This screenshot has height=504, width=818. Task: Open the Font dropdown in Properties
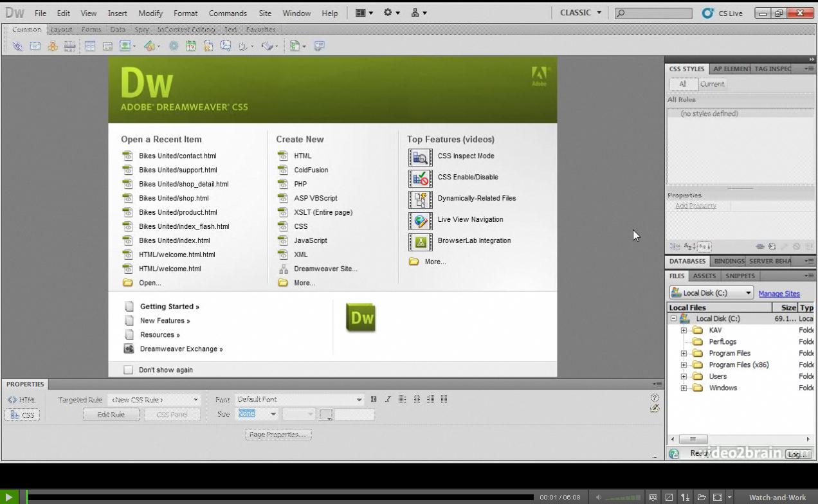299,399
